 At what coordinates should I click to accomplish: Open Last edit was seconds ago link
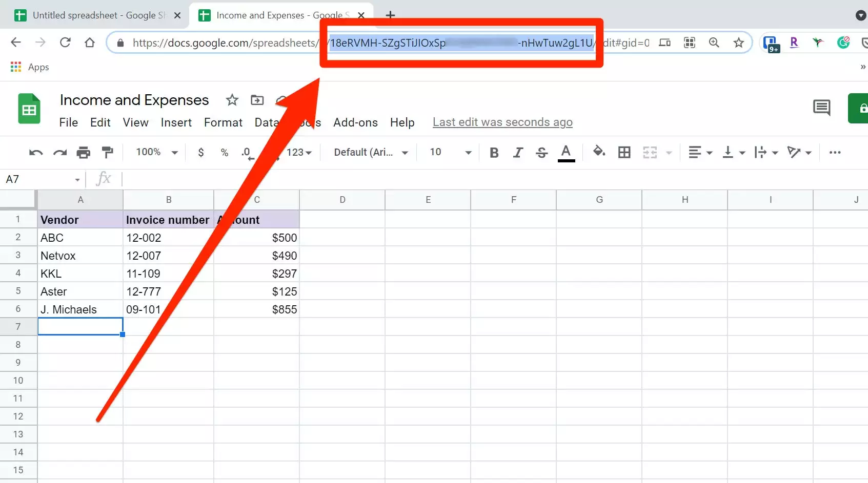tap(502, 122)
